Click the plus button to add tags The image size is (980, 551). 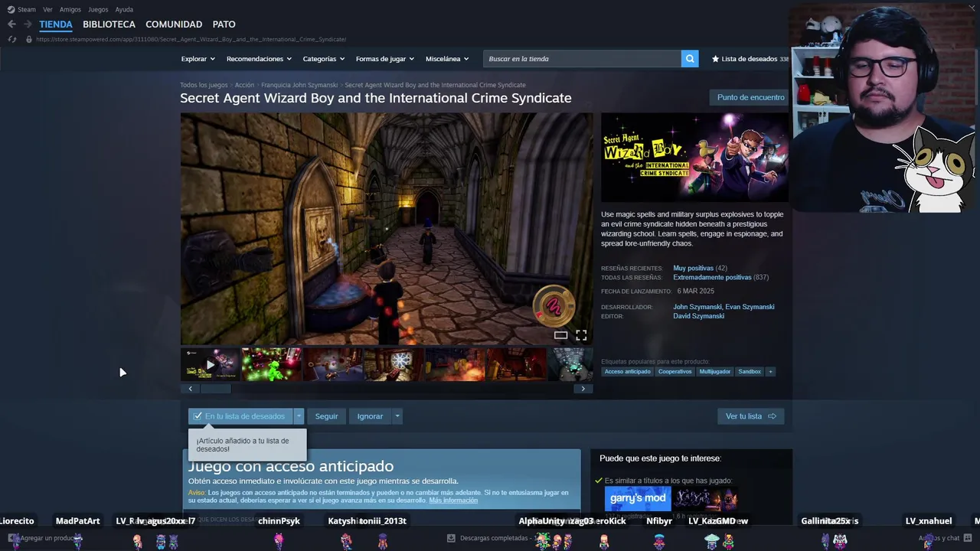tap(770, 372)
